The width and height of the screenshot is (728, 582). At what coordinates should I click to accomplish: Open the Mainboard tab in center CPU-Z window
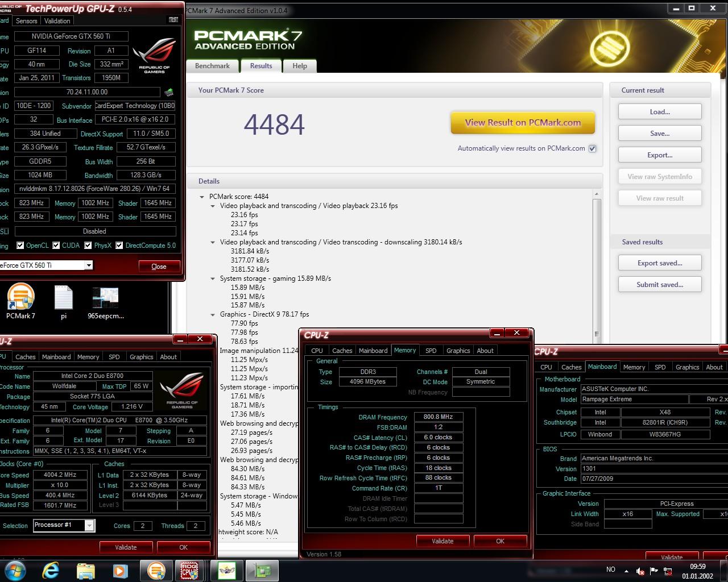click(x=373, y=351)
